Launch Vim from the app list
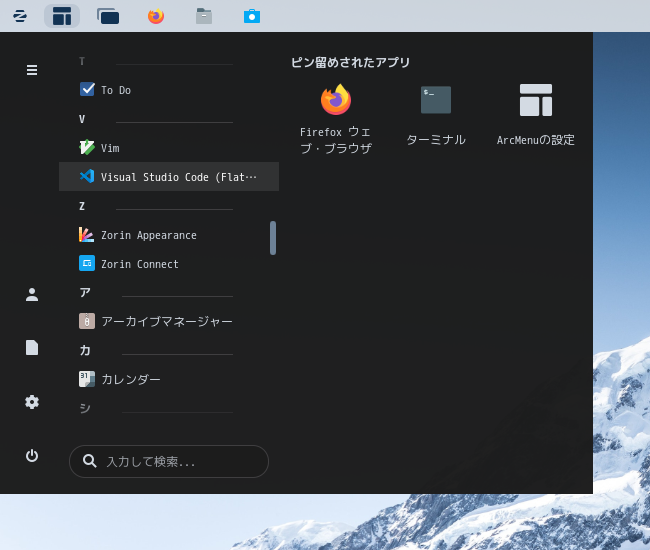The image size is (650, 550). pyautogui.click(x=169, y=148)
